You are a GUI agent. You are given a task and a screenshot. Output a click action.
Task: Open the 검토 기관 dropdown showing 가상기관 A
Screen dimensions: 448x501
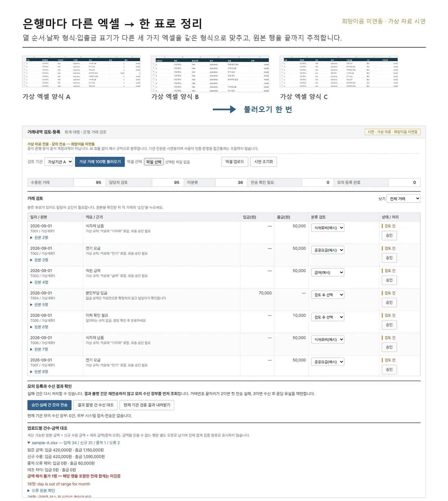[x=59, y=162]
